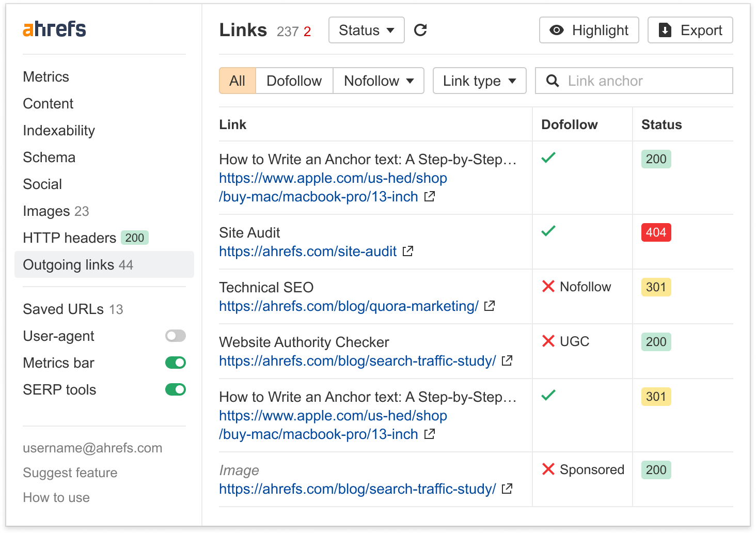Click the Technical SEO anchor text

click(266, 287)
